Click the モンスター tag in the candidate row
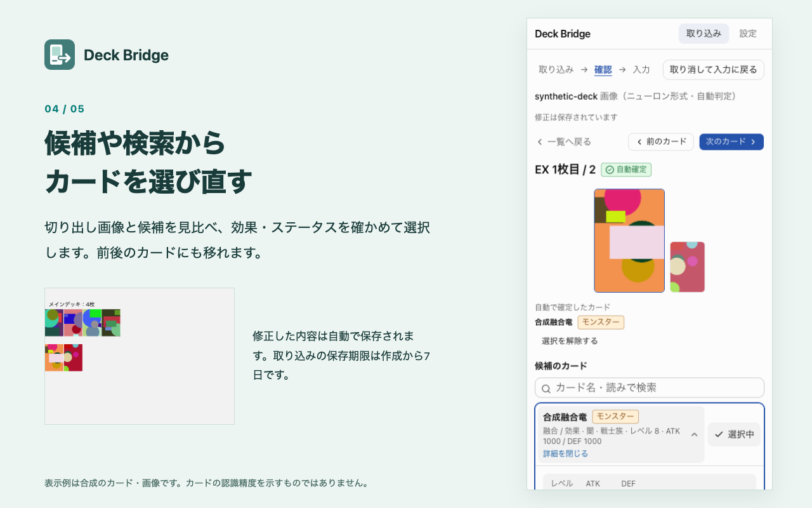The width and height of the screenshot is (812, 508). coord(615,417)
